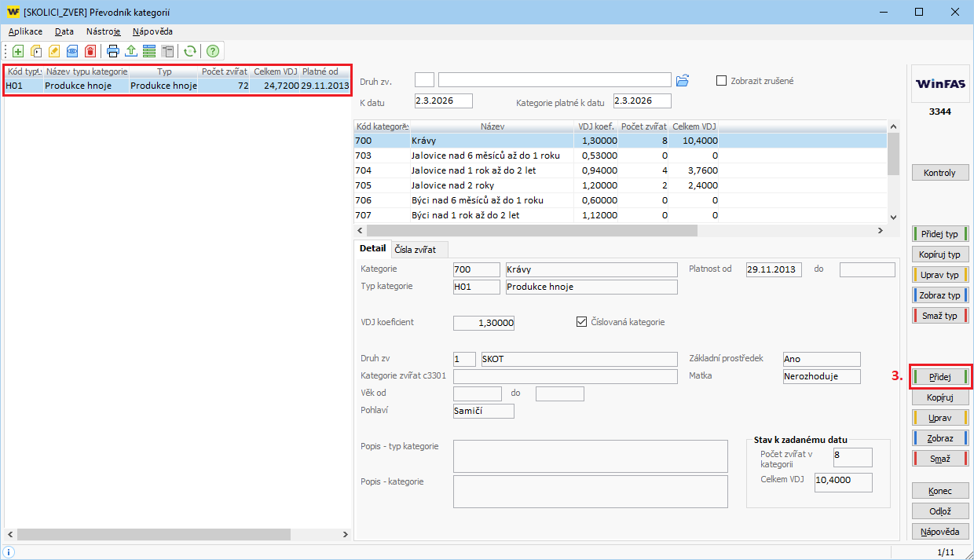This screenshot has height=560, width=974.
Task: Click the Kontroly button
Action: pos(940,173)
